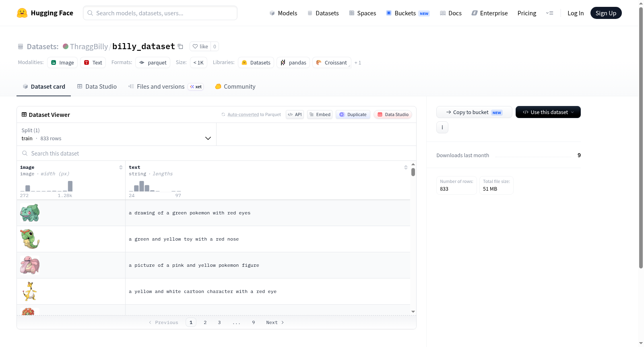Open Models in the top navigation
This screenshot has height=347, width=644.
[283, 13]
